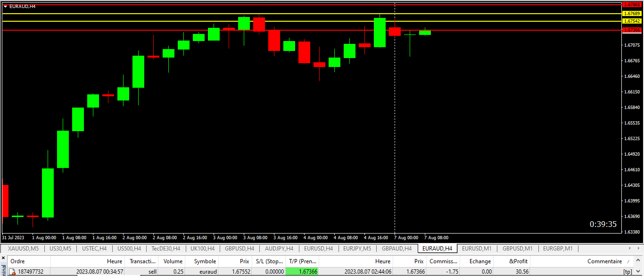Click the green take profit 1.67366 cell
Image resolution: width=644 pixels, height=276 pixels.
[302, 272]
